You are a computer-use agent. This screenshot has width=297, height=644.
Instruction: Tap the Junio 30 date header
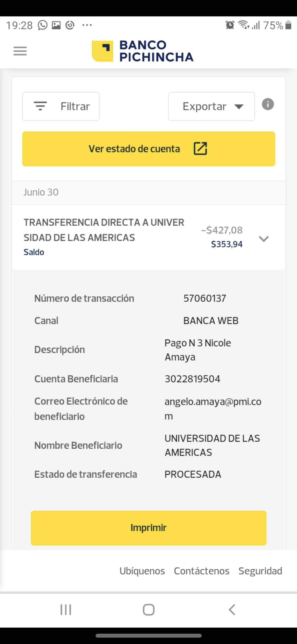click(x=41, y=192)
